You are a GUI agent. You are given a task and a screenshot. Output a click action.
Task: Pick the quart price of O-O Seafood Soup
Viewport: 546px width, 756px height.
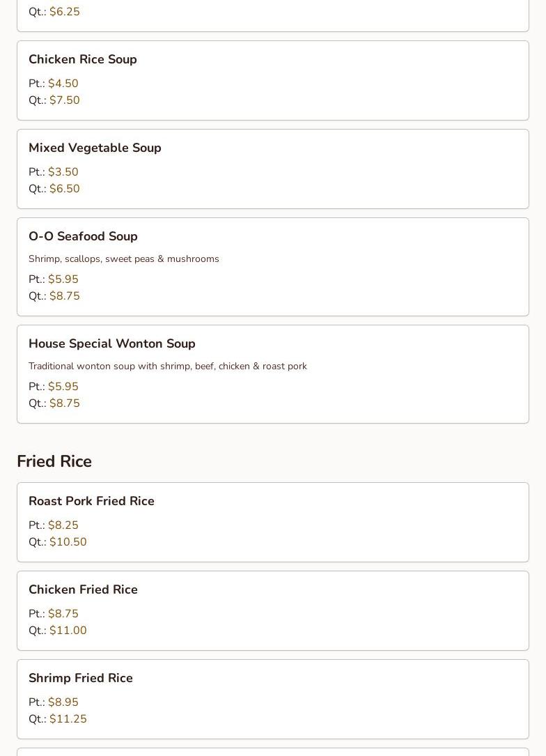[64, 296]
